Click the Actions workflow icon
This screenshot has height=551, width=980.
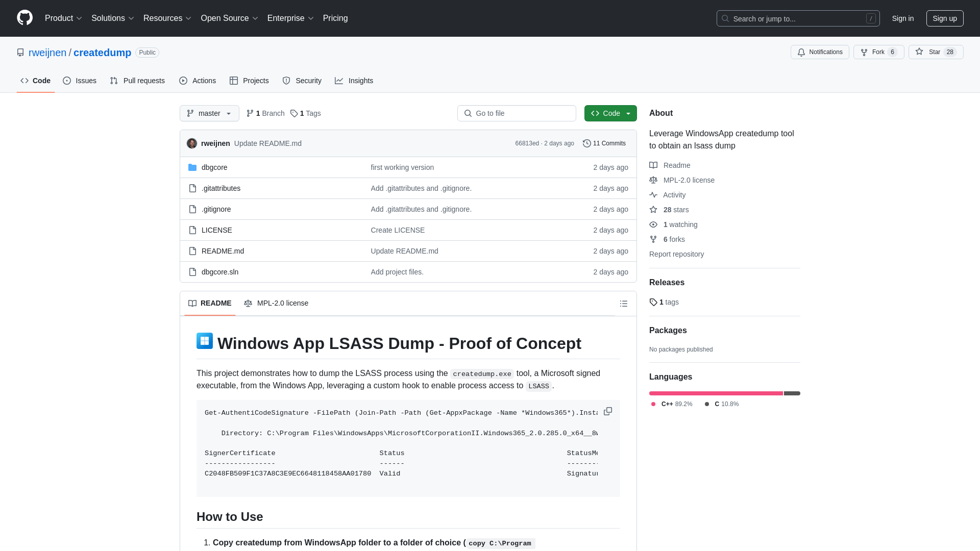[x=184, y=81]
